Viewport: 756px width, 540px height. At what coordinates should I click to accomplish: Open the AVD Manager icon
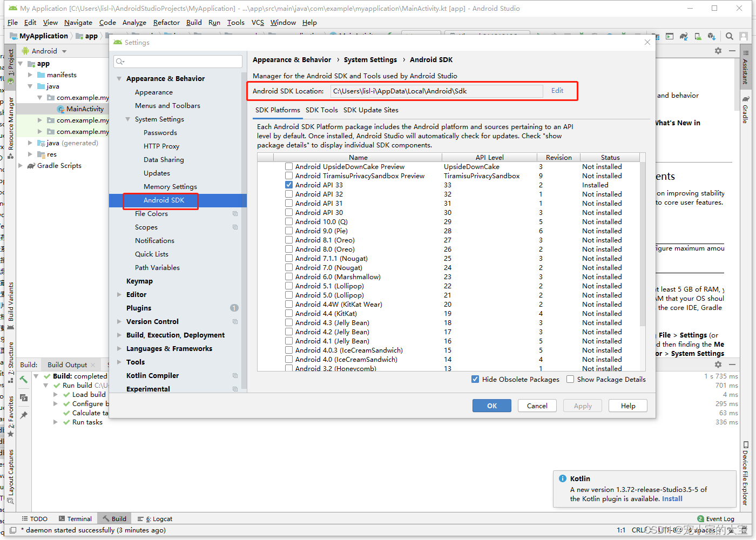click(698, 36)
